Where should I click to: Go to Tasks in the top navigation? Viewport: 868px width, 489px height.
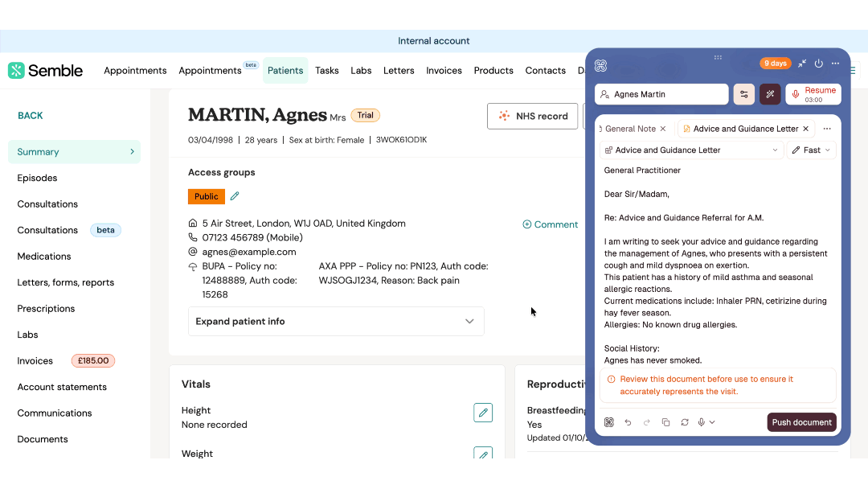tap(327, 70)
